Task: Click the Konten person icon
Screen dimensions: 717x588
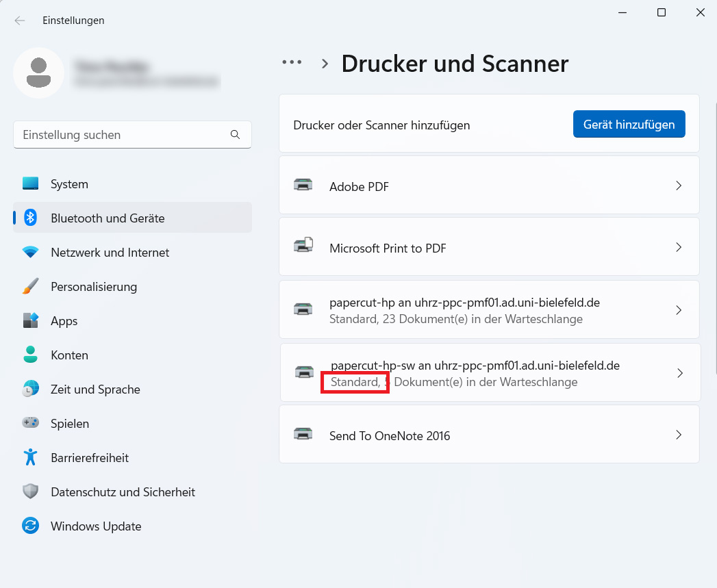Action: pos(31,355)
